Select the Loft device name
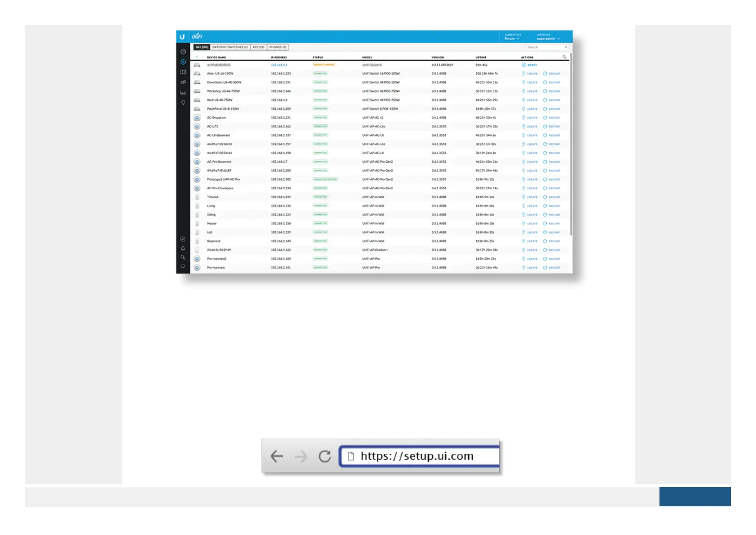 210,232
